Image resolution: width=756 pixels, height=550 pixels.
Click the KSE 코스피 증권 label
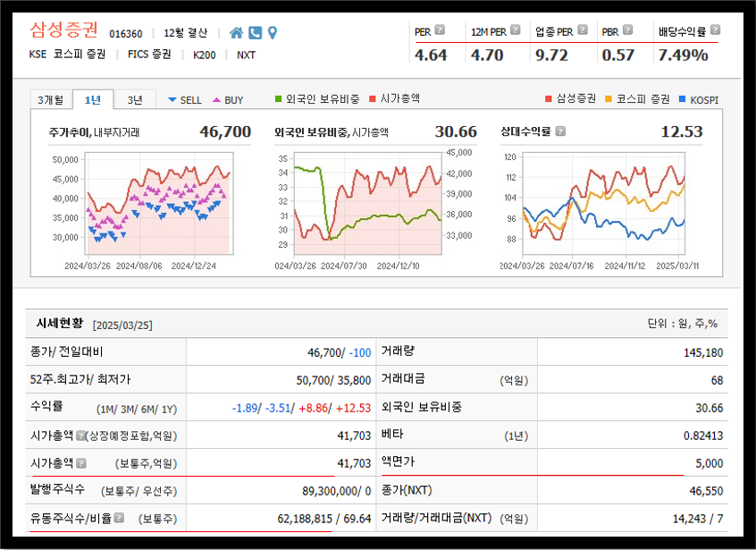point(67,54)
